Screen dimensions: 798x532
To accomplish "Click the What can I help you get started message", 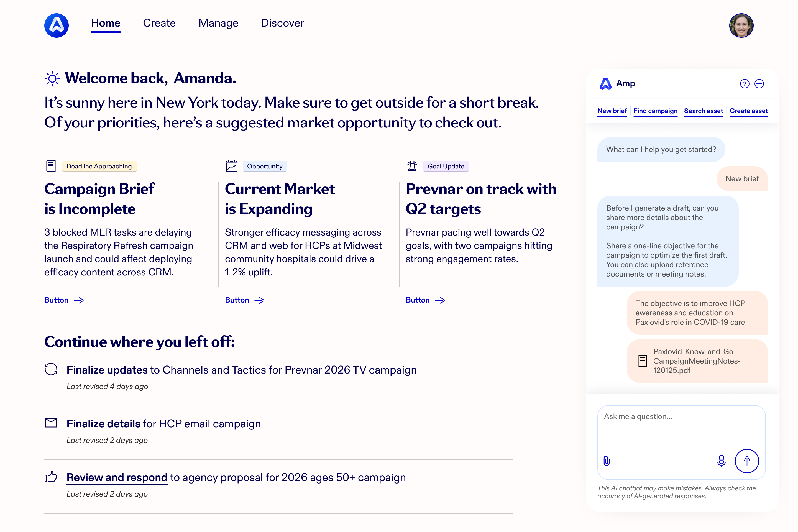I will 661,149.
